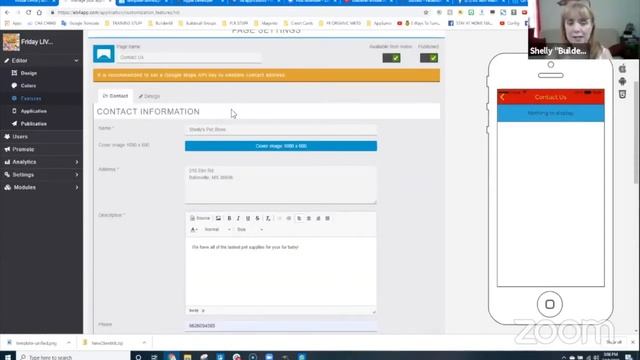Click the browser address bar
Image resolution: width=640 pixels, height=360 pixels.
(237, 13)
